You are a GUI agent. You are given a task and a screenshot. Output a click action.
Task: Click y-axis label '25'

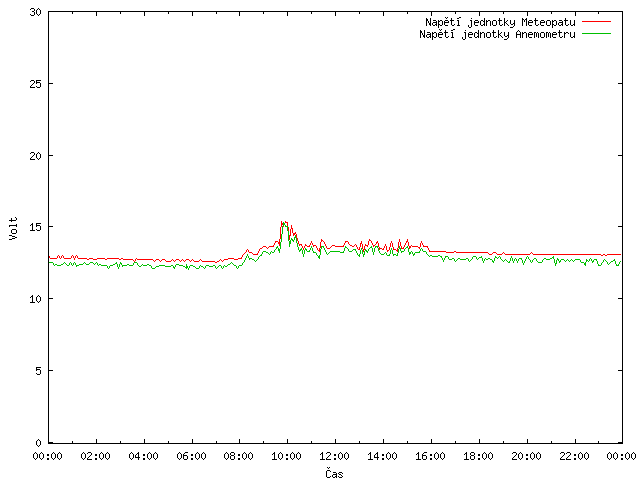coord(36,84)
